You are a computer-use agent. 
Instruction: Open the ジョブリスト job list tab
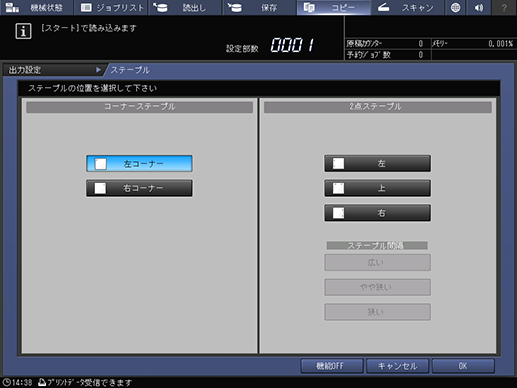click(111, 7)
